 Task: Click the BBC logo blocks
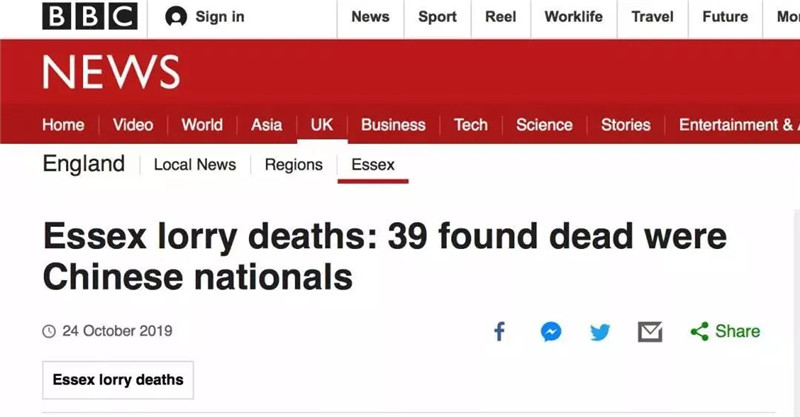point(89,17)
